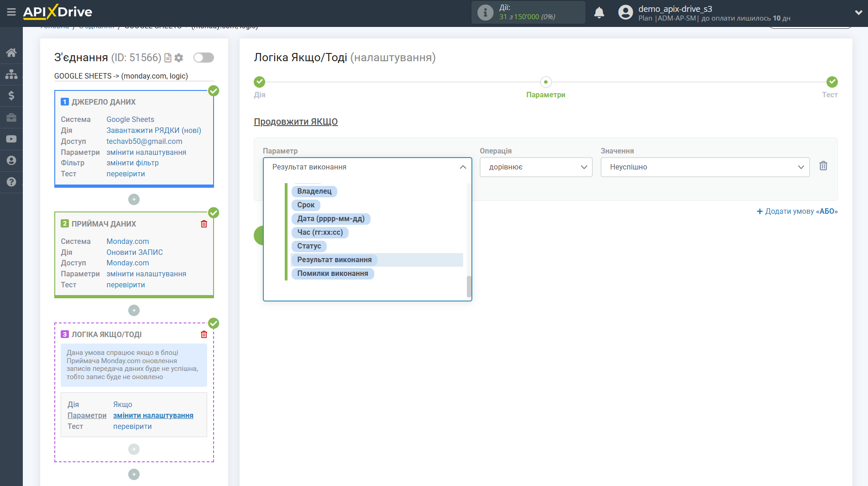Screen dimensions: 868x486
Task: Select the Срок option
Action: click(x=306, y=205)
